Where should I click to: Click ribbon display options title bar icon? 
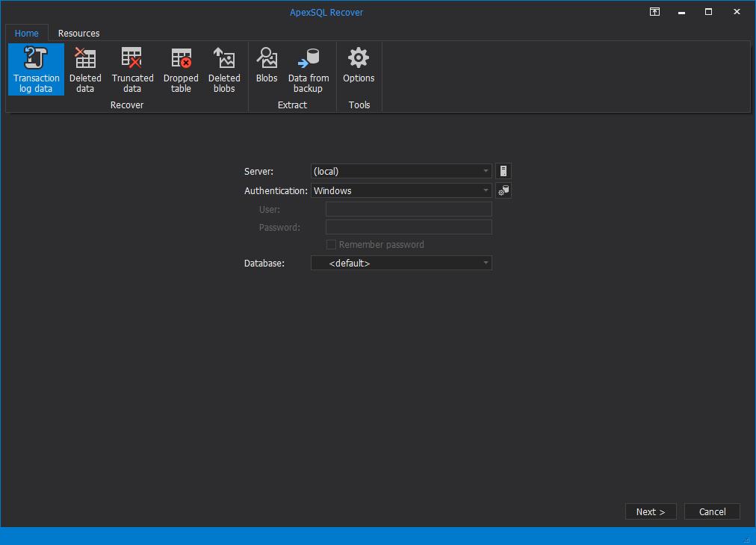pos(654,11)
